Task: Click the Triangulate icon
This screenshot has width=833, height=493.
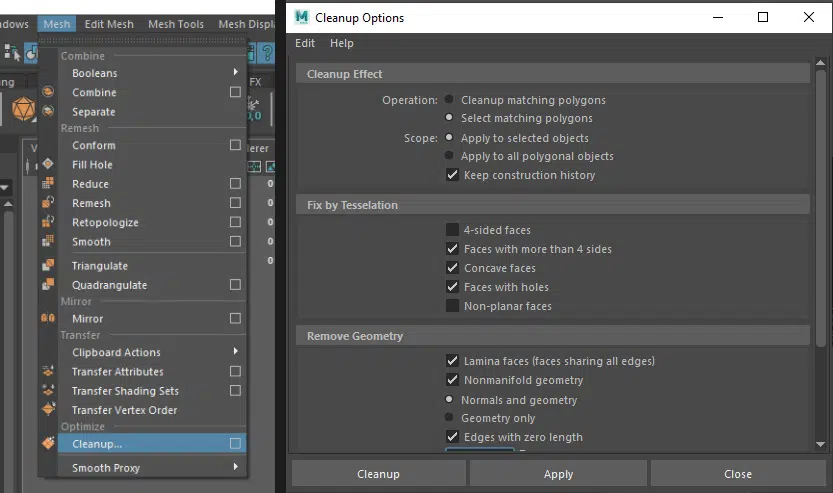Action: click(48, 265)
